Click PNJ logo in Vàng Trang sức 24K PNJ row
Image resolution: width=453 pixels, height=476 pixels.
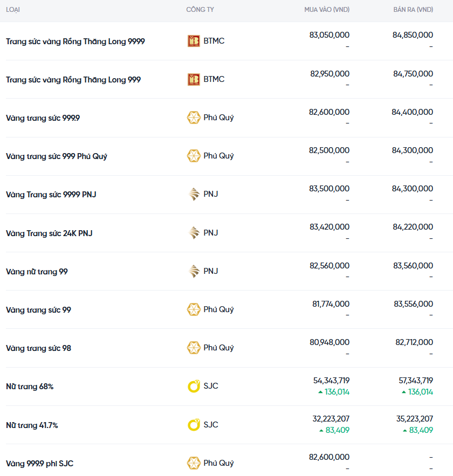coord(194,233)
